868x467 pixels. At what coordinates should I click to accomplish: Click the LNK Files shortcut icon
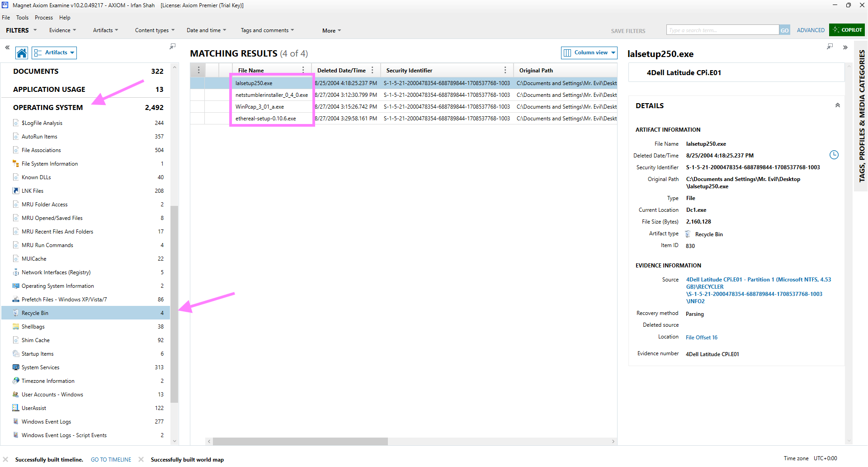16,191
